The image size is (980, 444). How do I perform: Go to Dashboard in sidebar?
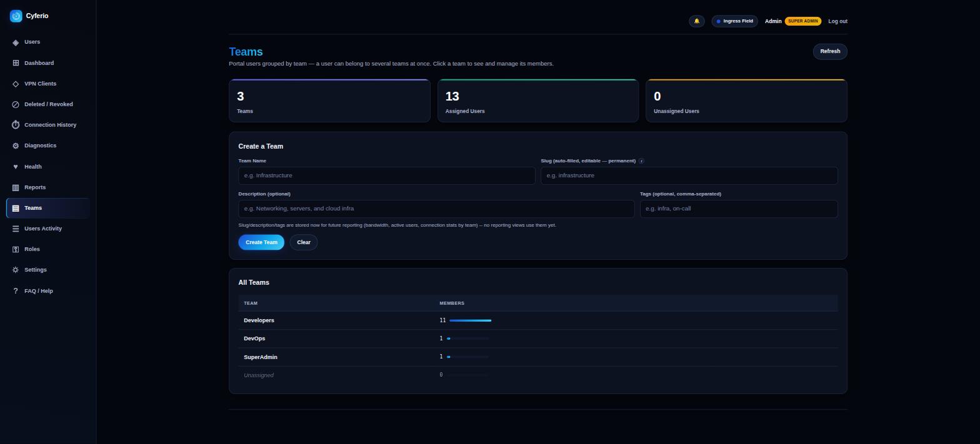pyautogui.click(x=48, y=63)
